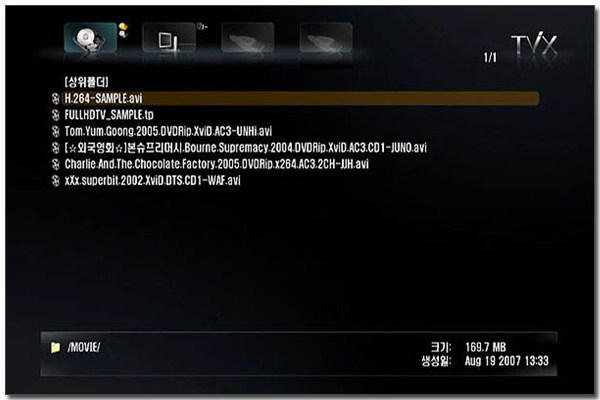Click the film icon beside Bourne.Supremacy file
600x400 pixels.
point(55,148)
